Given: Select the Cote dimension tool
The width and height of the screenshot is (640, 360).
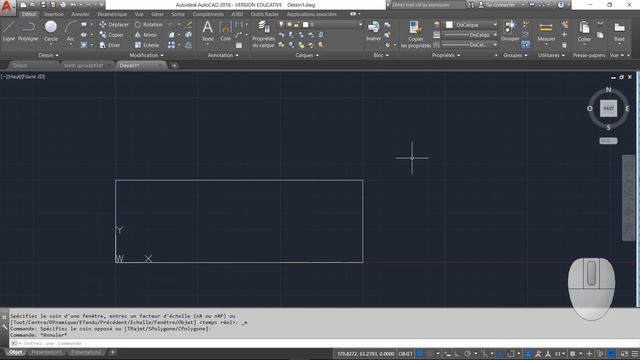Looking at the screenshot, I should pyautogui.click(x=225, y=31).
